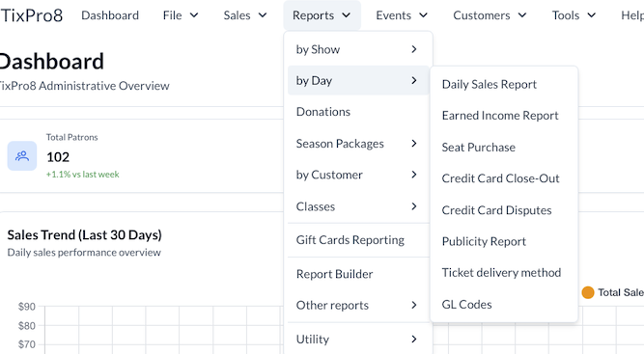Open the Tools menu
The height and width of the screenshot is (354, 644).
tap(574, 15)
